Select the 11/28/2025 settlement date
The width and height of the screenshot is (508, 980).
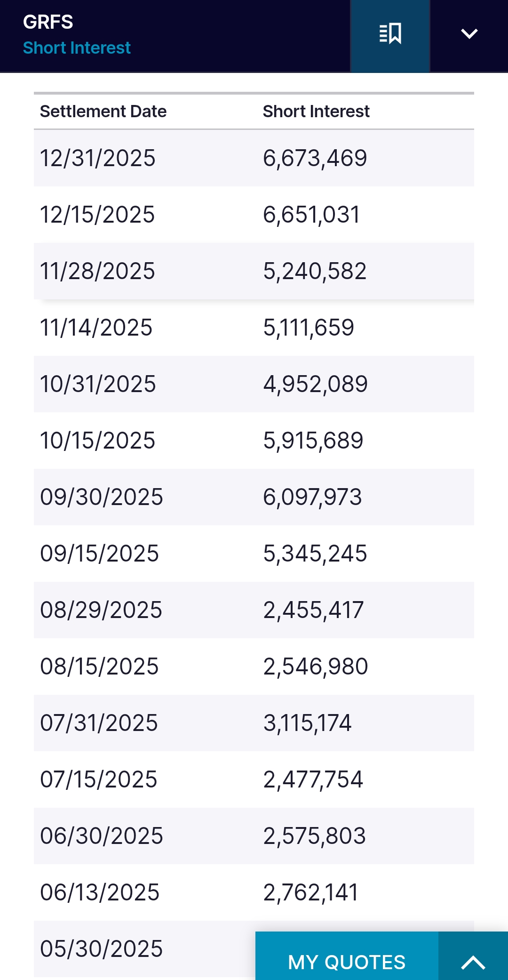pos(97,271)
